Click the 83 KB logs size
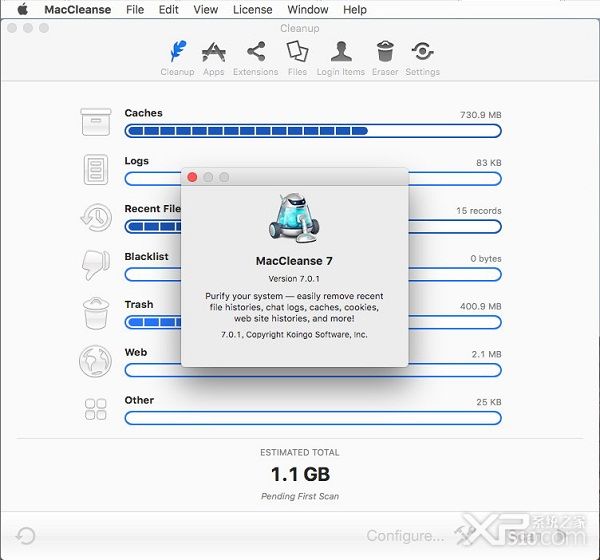Screen dimensions: 600x560 [489, 163]
